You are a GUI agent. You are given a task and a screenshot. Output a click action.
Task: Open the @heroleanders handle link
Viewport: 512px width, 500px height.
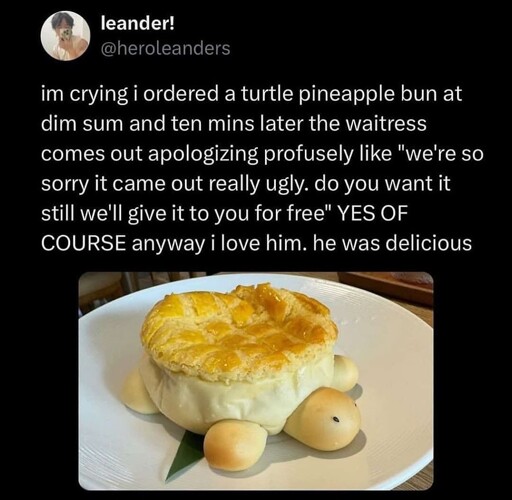pos(166,48)
